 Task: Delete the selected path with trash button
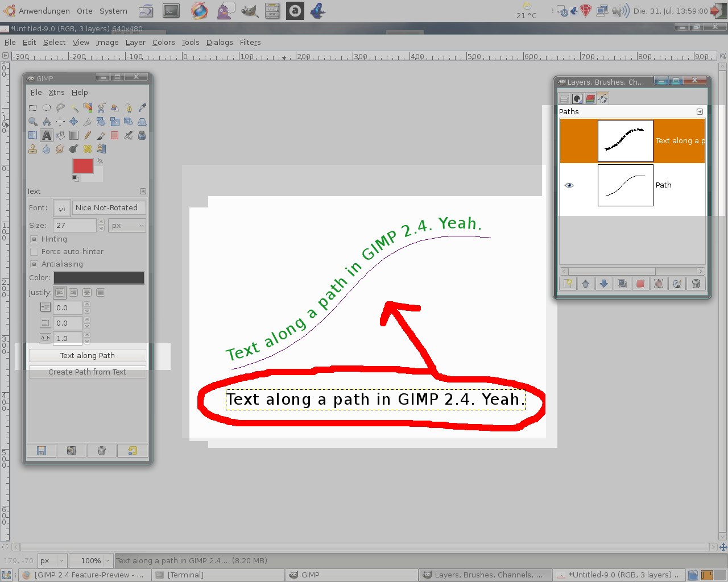click(x=696, y=284)
